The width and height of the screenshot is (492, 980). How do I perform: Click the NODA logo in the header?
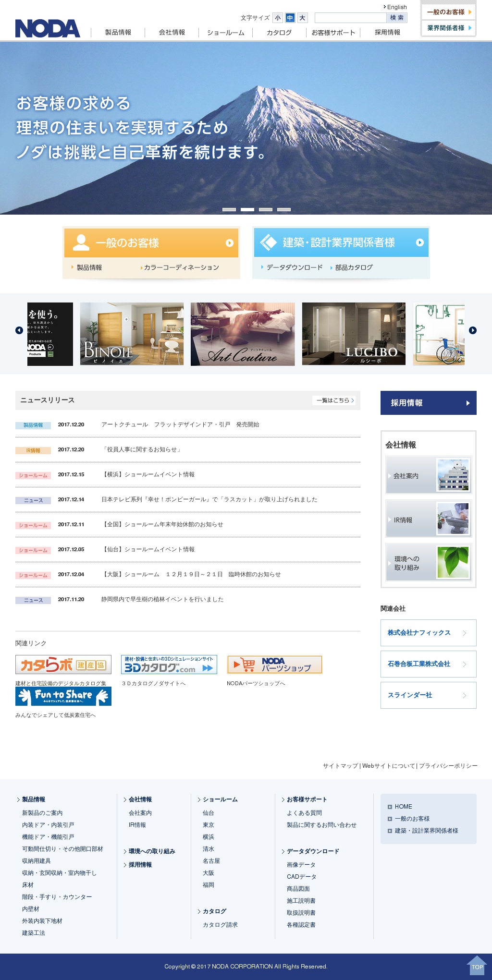click(x=48, y=28)
